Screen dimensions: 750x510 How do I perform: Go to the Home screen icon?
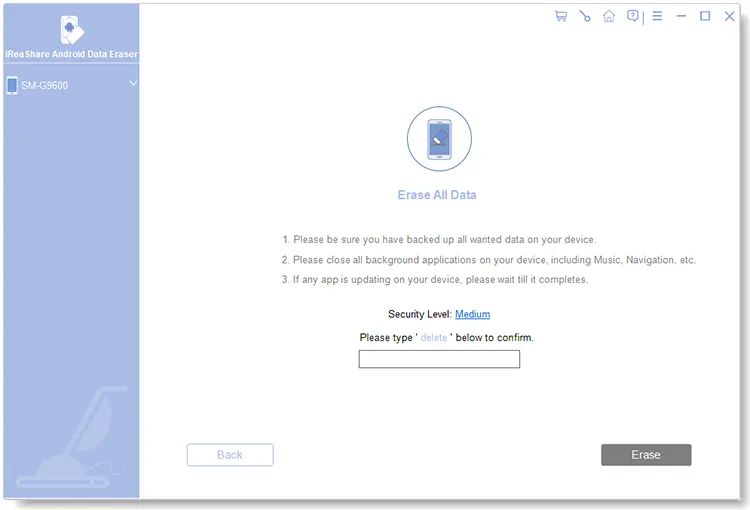[609, 16]
